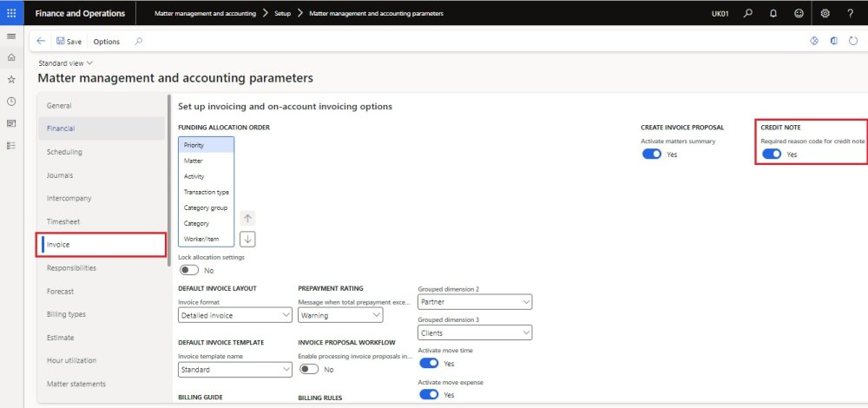Click Matter management and accounting breadcrumb
This screenshot has height=408, width=868.
[205, 13]
